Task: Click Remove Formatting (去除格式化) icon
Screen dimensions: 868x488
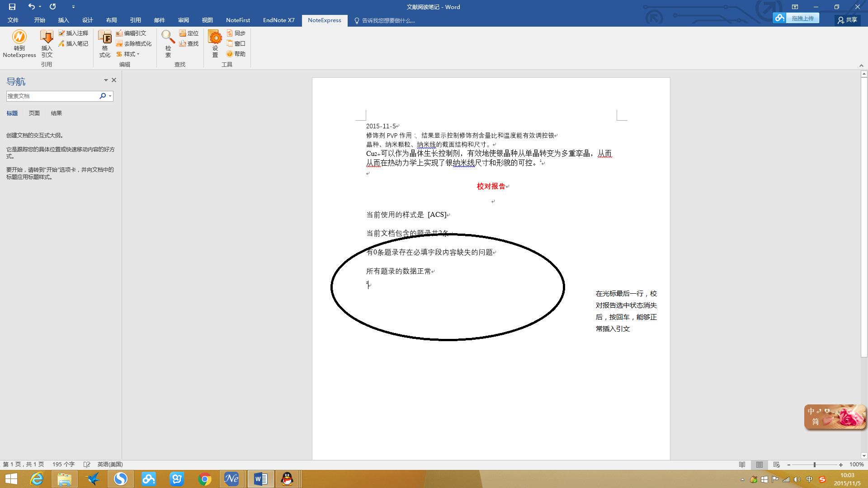Action: [x=119, y=43]
